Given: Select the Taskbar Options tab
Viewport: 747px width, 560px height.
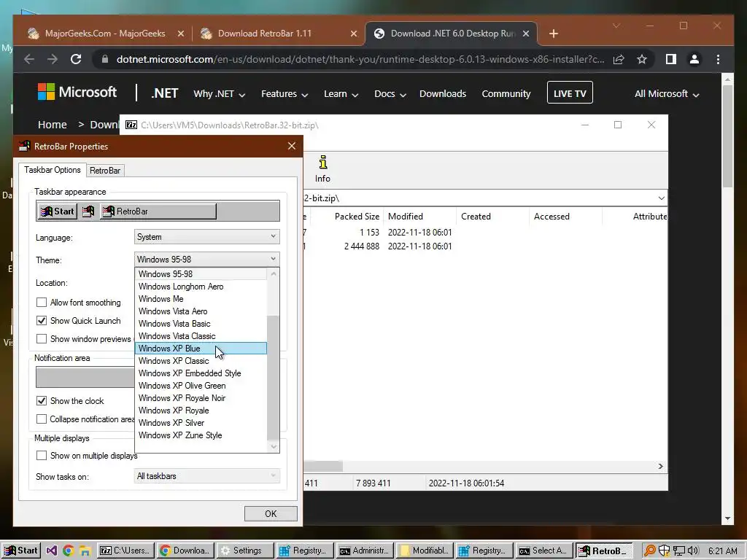Looking at the screenshot, I should pyautogui.click(x=53, y=170).
